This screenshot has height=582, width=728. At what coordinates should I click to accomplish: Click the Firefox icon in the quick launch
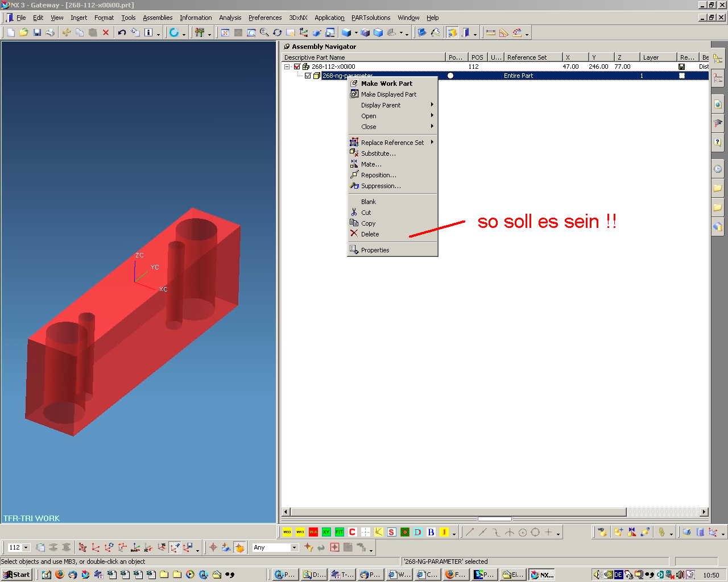click(59, 575)
